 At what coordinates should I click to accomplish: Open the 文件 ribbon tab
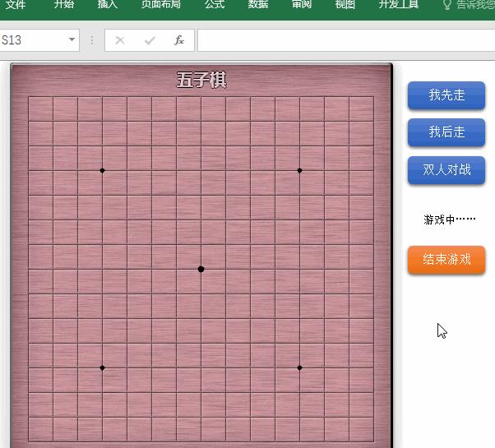pyautogui.click(x=15, y=4)
